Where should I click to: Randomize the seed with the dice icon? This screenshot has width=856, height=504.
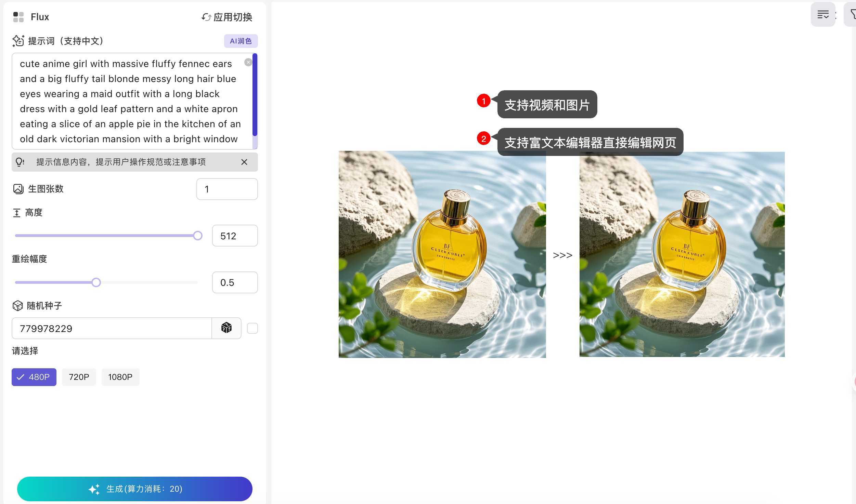[x=226, y=328]
